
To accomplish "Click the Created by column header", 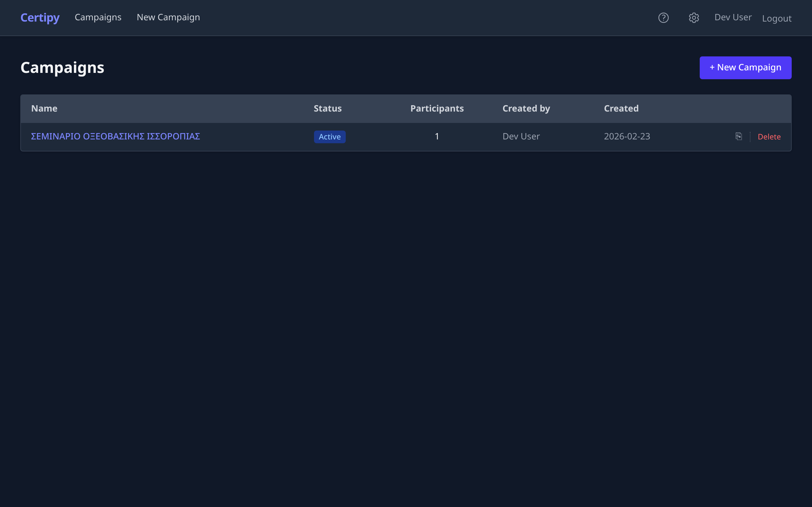I will (526, 108).
